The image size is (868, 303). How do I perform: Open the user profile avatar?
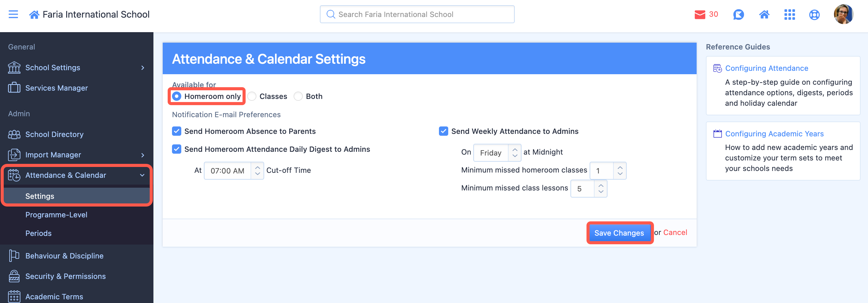pos(843,15)
